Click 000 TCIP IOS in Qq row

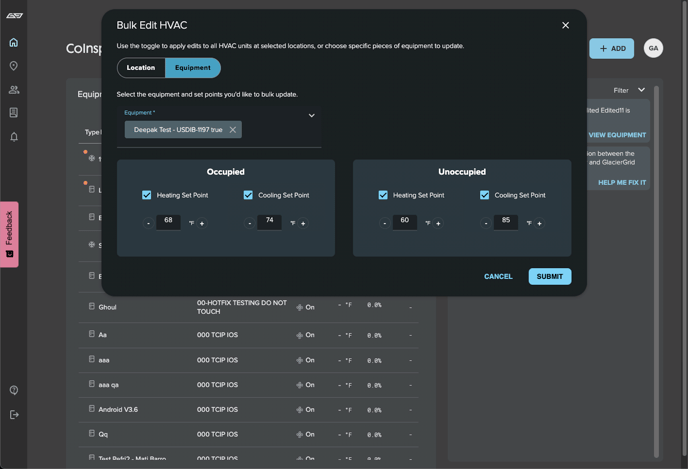point(217,434)
